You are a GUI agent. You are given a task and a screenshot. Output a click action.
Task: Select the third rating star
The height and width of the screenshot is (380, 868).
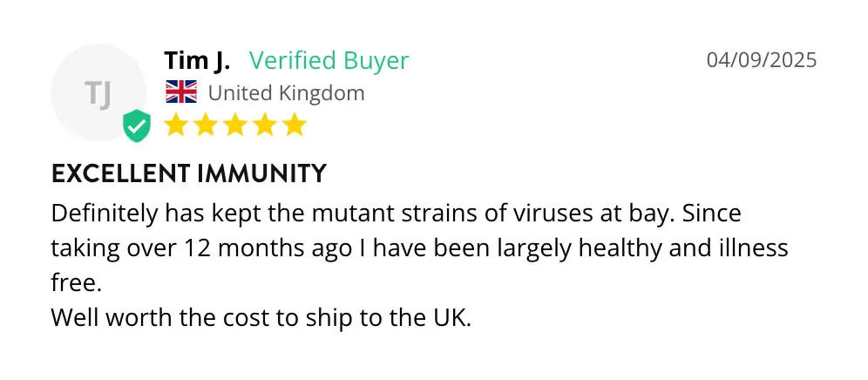(235, 125)
